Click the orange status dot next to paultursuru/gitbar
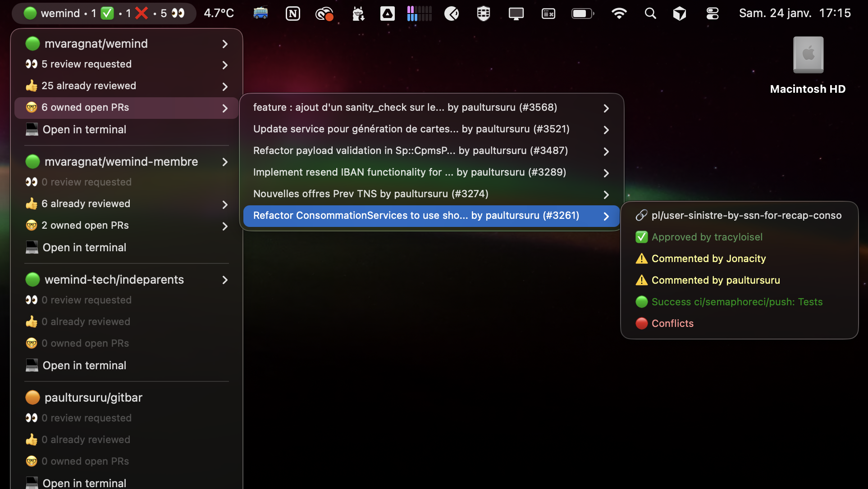The image size is (868, 489). click(x=32, y=397)
